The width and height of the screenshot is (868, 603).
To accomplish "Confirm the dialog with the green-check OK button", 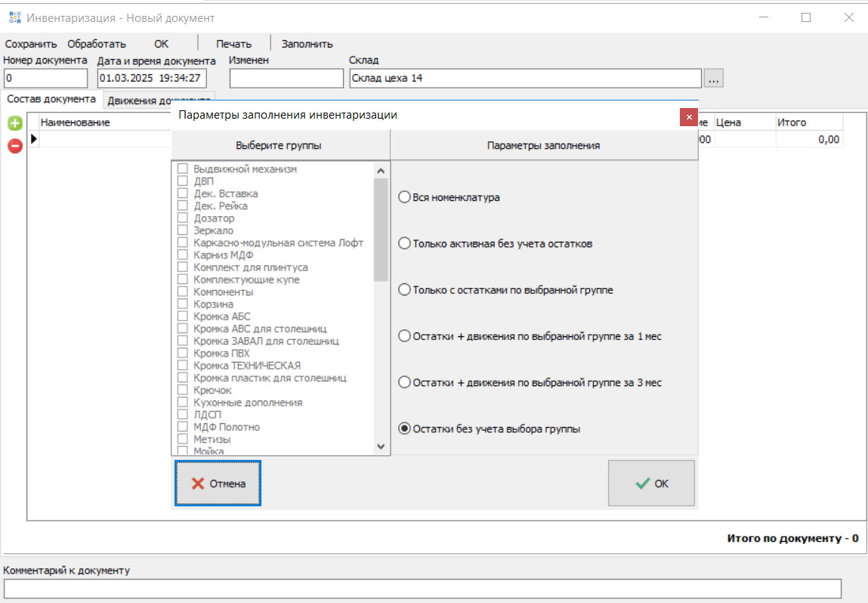I will pyautogui.click(x=651, y=484).
